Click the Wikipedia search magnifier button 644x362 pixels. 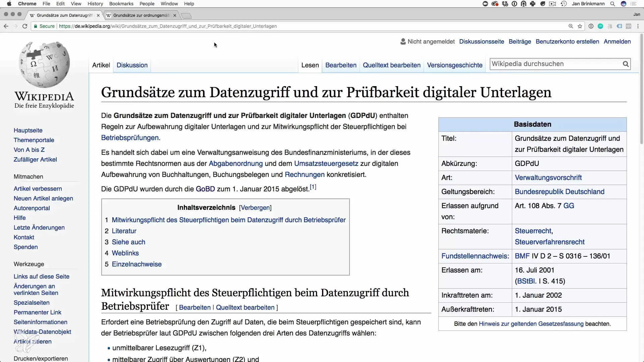pos(626,64)
